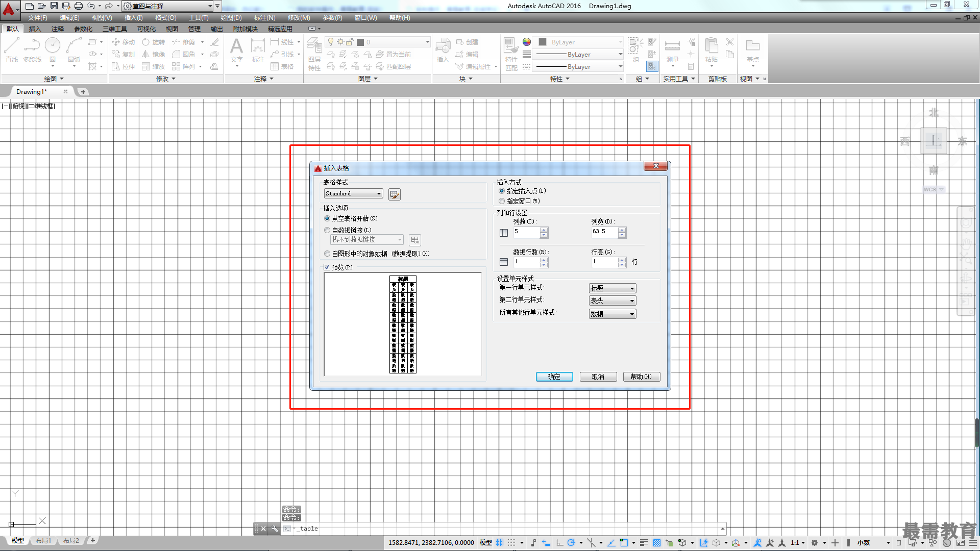This screenshot has height=551, width=980.
Task: Increase column width (列宽) with up arrow
Action: (622, 230)
